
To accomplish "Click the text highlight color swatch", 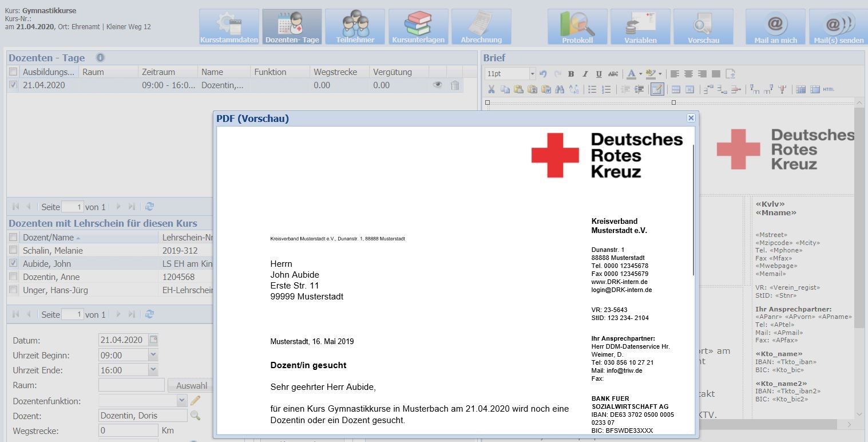I will click(x=650, y=74).
